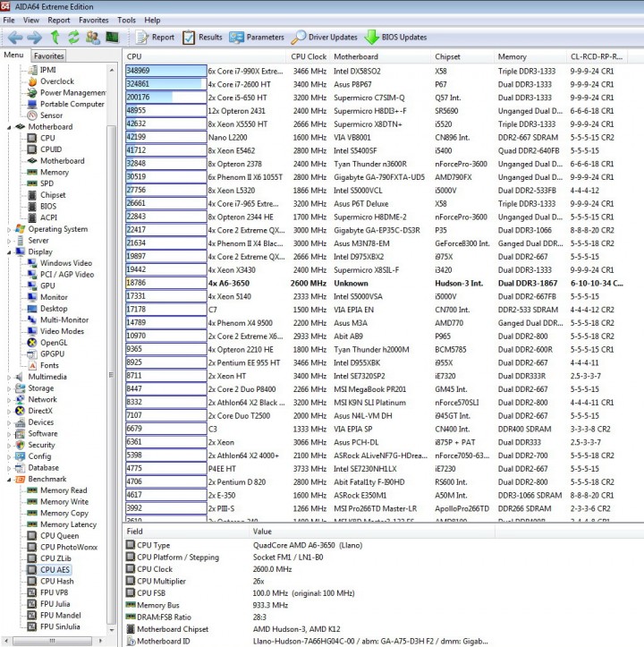Image resolution: width=644 pixels, height=647 pixels.
Task: Click the 348969 score bar
Action: pos(165,71)
